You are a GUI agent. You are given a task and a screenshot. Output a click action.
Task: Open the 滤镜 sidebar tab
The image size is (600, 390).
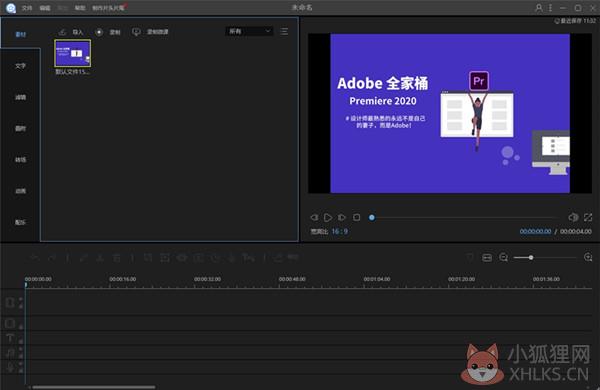coord(20,97)
